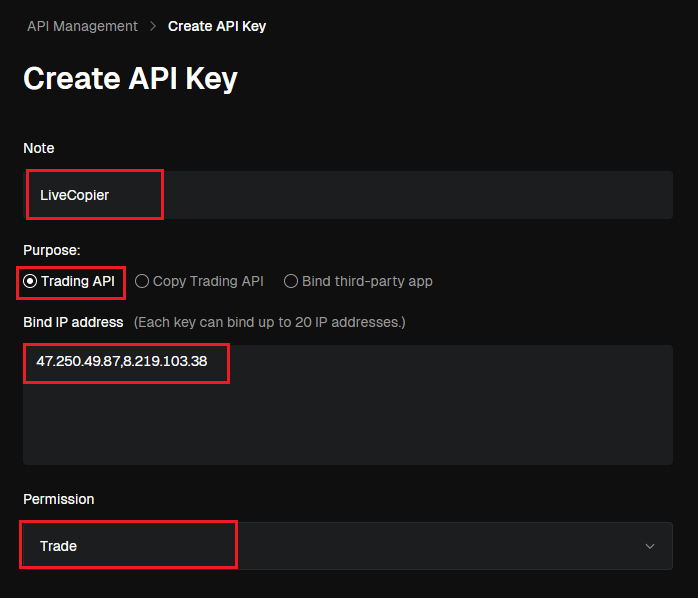
Task: Open the Permission dropdown showing Trade
Action: pos(348,546)
